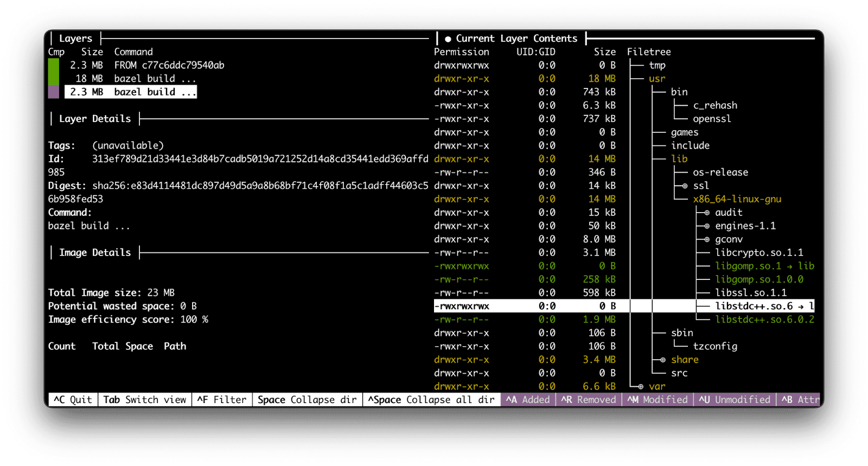The image size is (868, 466).
Task: Select the usr directory in filetree
Action: click(x=657, y=79)
